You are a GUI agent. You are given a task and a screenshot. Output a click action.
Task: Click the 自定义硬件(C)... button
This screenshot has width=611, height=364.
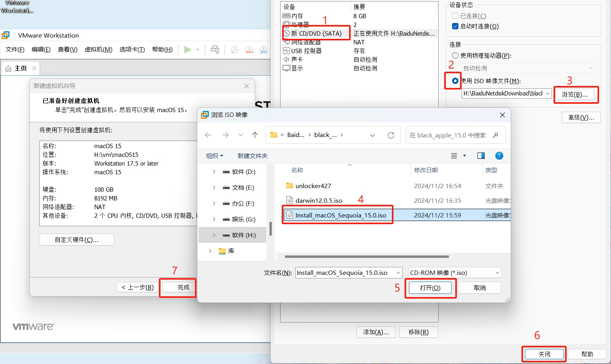click(76, 240)
